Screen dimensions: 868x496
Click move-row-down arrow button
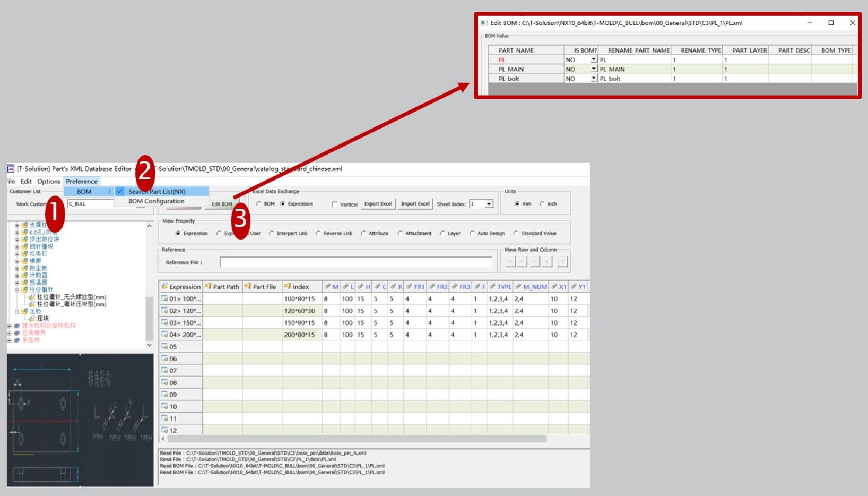(x=547, y=261)
